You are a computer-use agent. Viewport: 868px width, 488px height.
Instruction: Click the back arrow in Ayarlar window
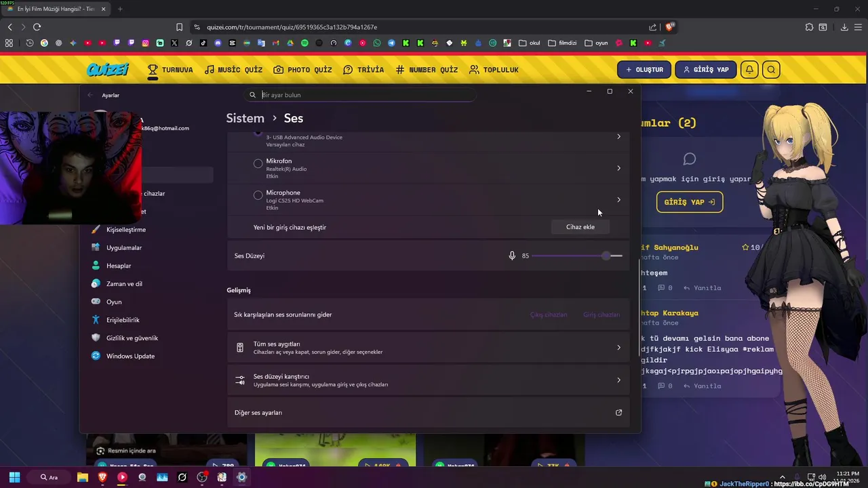[x=90, y=95]
